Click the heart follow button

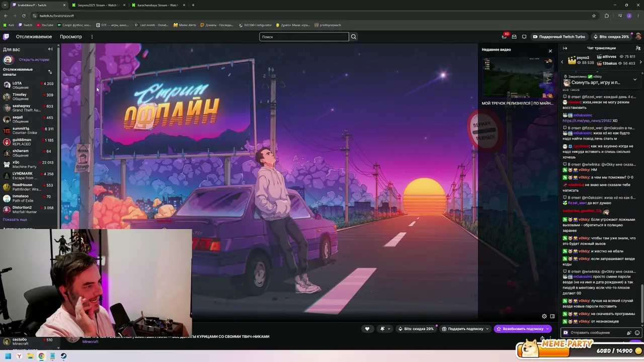pyautogui.click(x=367, y=329)
